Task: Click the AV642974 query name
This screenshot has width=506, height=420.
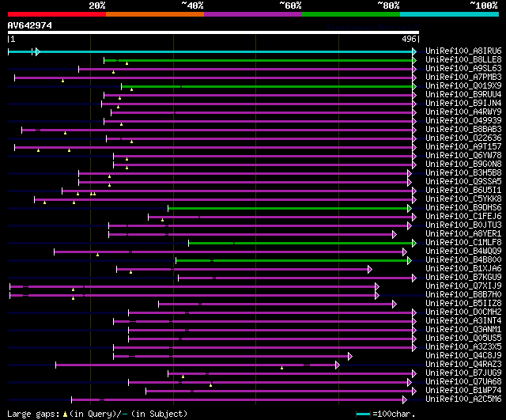Action: pyautogui.click(x=30, y=25)
